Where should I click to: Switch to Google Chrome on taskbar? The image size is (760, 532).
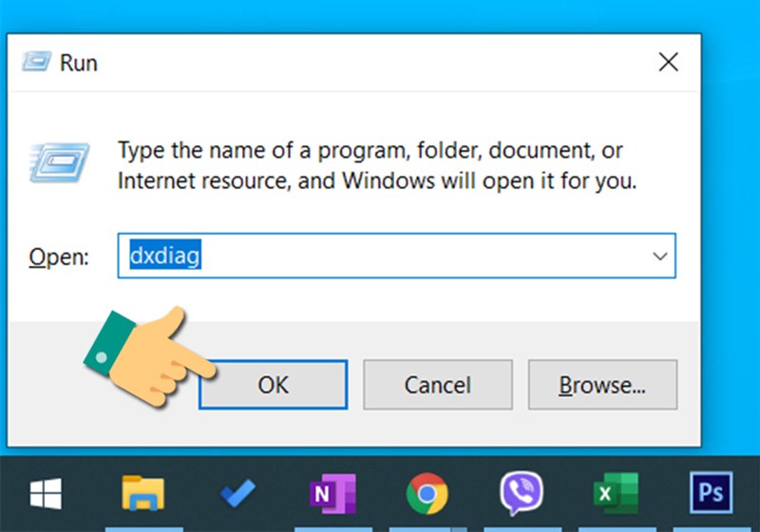click(427, 494)
